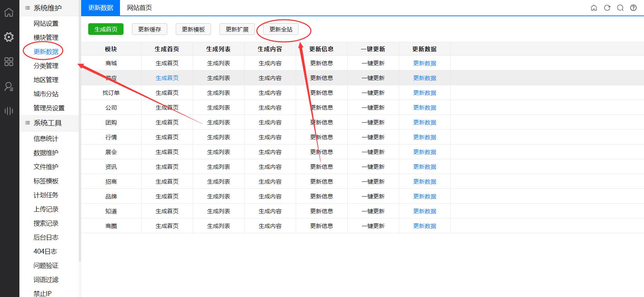Click the 模块 column header
Image resolution: width=644 pixels, height=297 pixels.
pos(111,49)
